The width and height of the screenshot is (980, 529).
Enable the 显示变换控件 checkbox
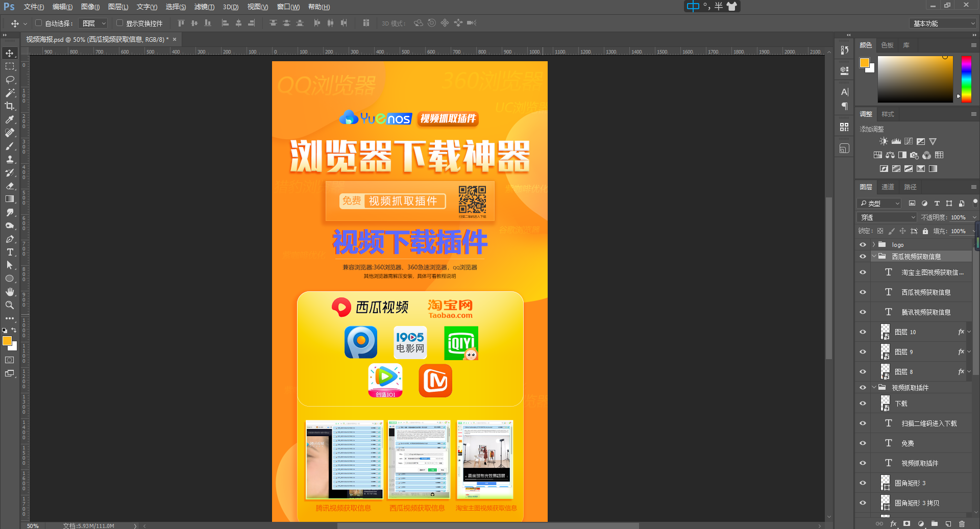(119, 23)
